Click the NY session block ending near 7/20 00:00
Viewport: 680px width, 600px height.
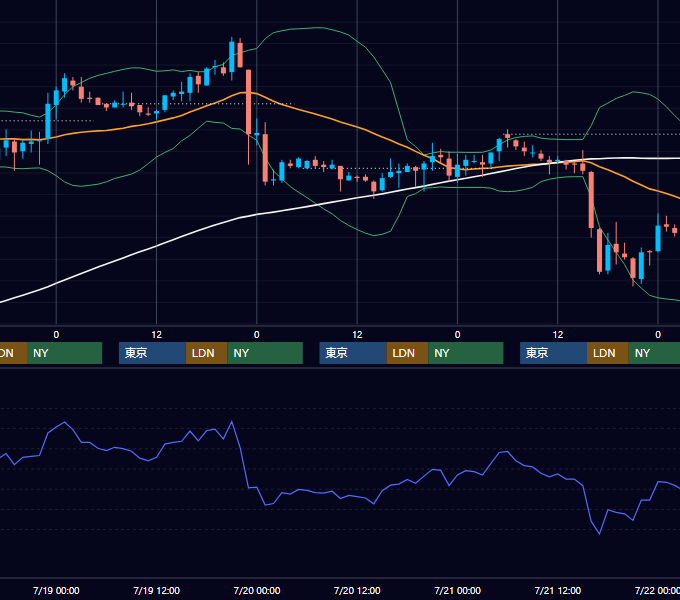(265, 353)
